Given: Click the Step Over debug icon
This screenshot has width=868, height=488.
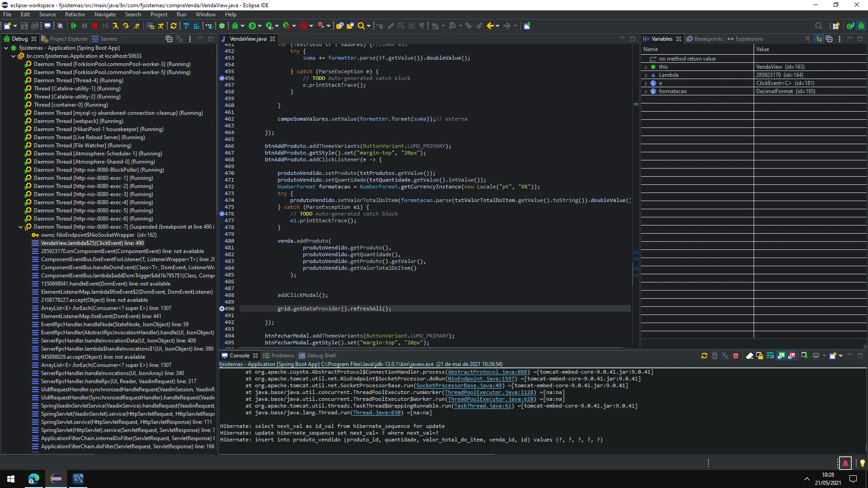Looking at the screenshot, I should pyautogui.click(x=126, y=26).
